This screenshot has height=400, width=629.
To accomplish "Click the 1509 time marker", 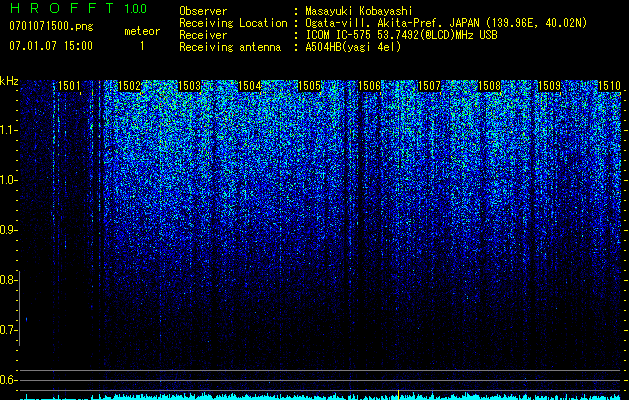I will (x=549, y=86).
